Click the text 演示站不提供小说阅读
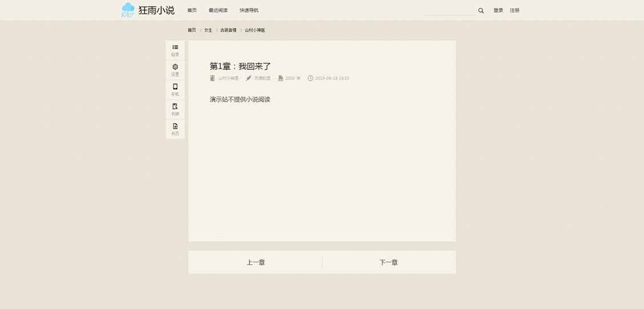The width and height of the screenshot is (644, 309). coord(240,99)
